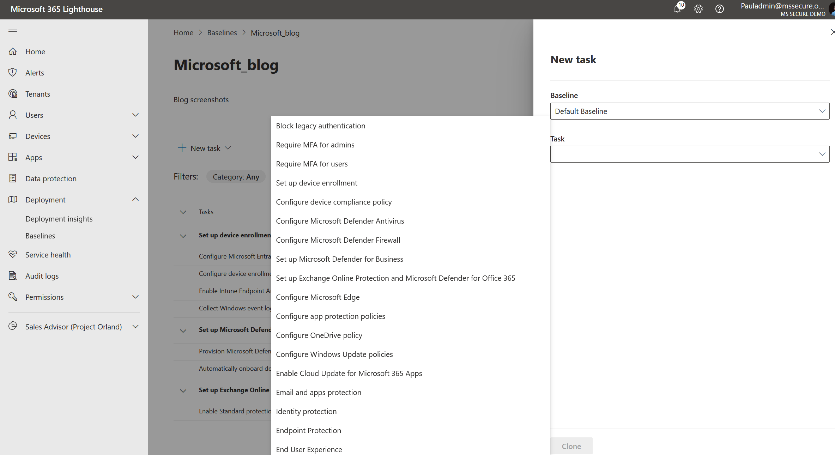Collapse the Tasks header chevron
This screenshot has height=455, width=835.
click(x=183, y=212)
